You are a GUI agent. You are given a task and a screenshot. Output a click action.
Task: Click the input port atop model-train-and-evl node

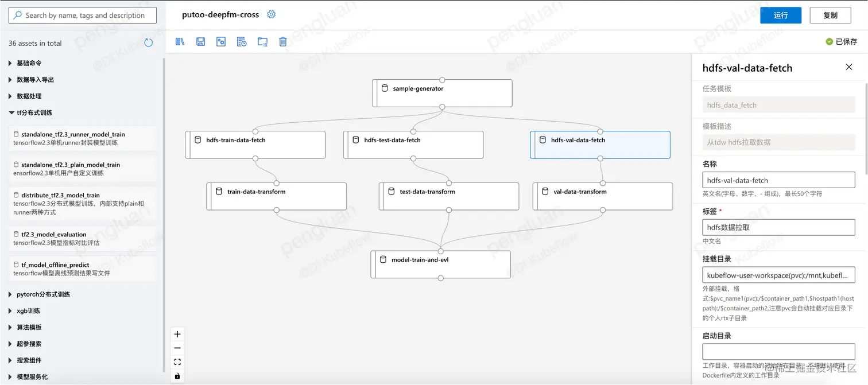pyautogui.click(x=441, y=251)
